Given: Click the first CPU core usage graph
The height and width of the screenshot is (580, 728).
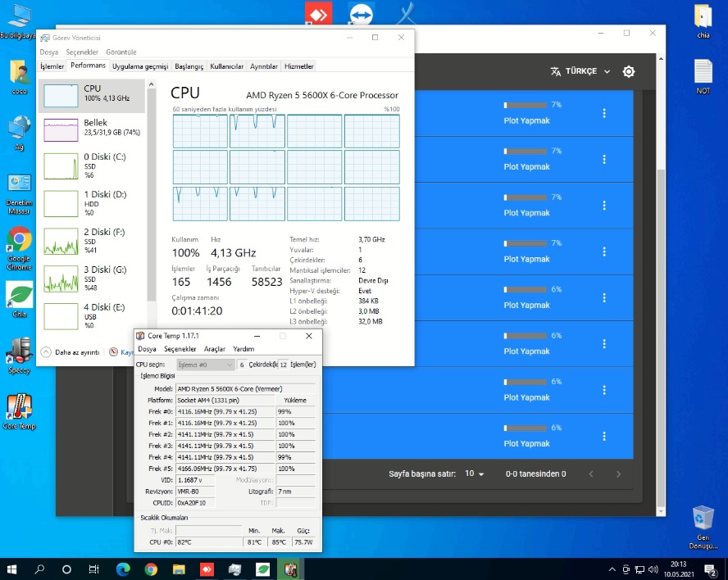Looking at the screenshot, I should coord(200,131).
